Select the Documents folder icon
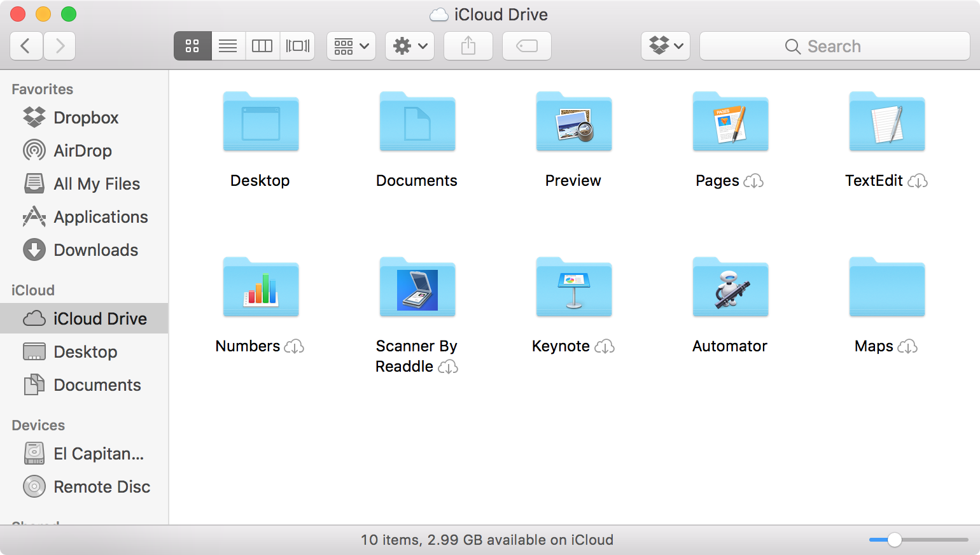Viewport: 980px width, 555px height. click(417, 122)
